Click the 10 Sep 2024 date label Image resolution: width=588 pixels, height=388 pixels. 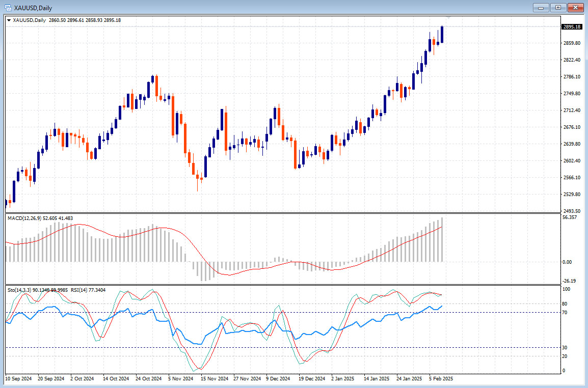18,379
